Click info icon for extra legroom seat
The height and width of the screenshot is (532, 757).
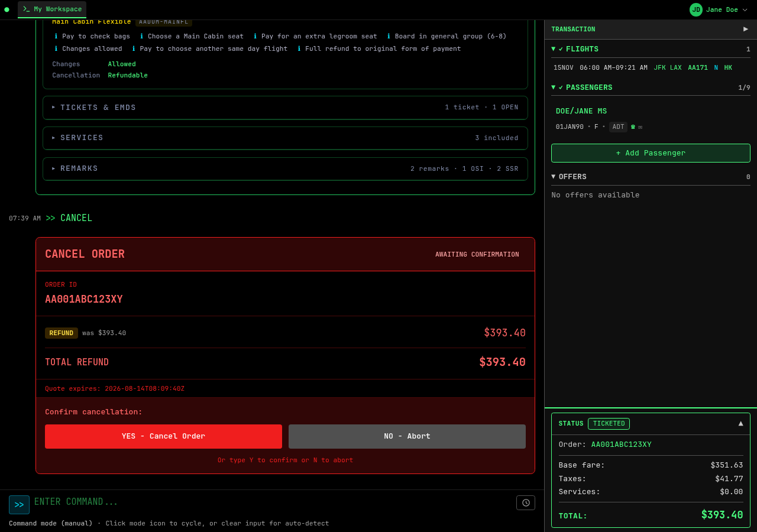pos(255,36)
